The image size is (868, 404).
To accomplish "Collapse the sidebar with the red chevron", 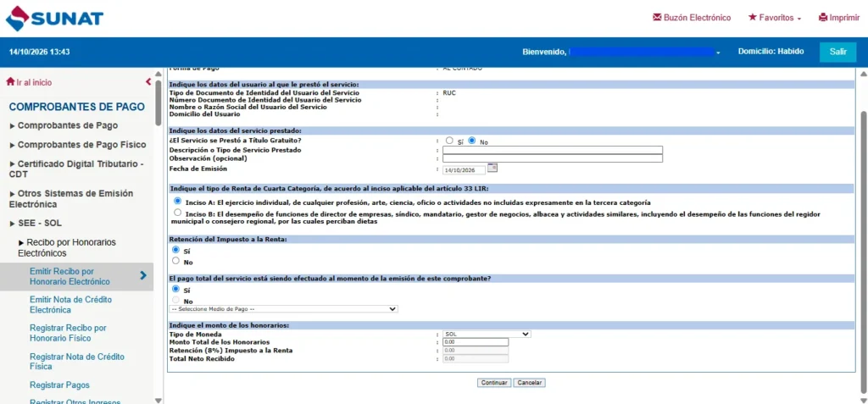I will coord(147,82).
